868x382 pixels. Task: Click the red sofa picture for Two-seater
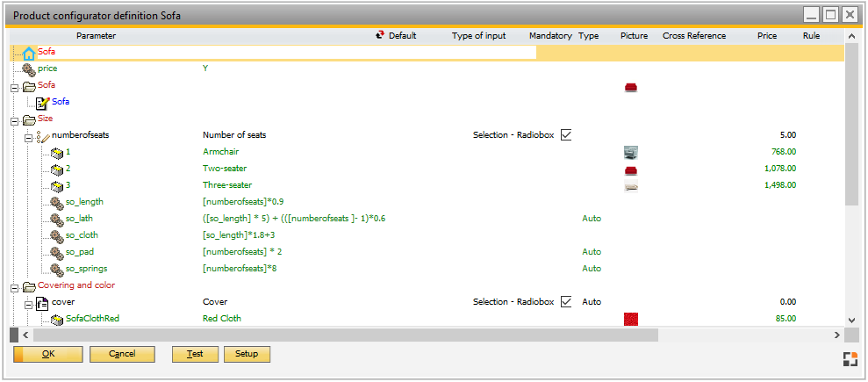[x=630, y=169]
